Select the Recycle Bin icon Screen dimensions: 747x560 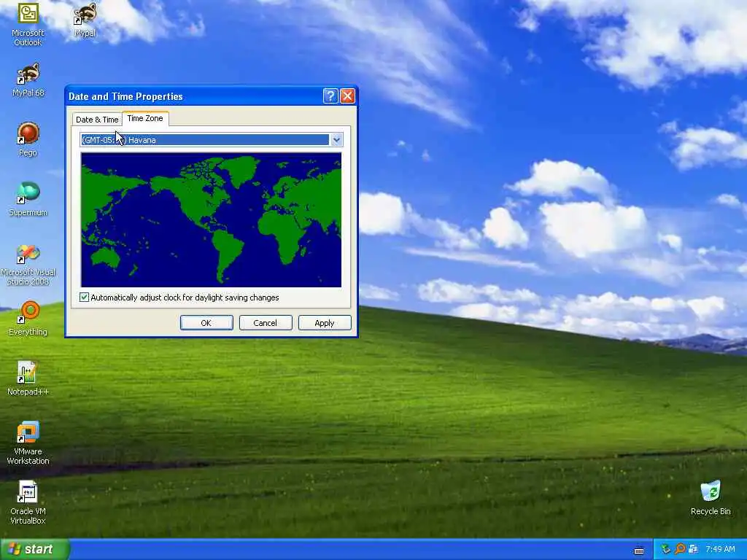point(711,497)
